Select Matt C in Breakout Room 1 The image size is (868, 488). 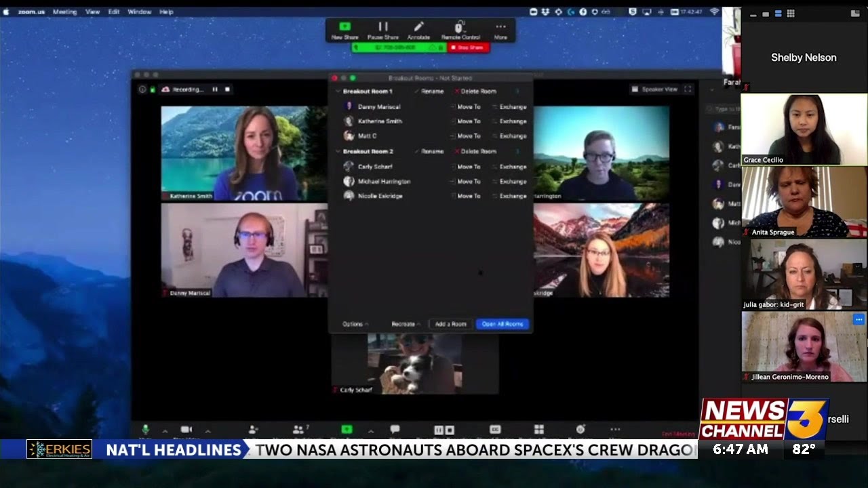click(367, 136)
